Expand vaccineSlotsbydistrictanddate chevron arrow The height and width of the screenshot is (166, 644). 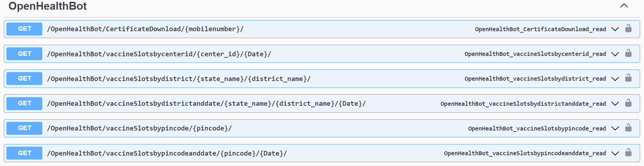[x=615, y=104]
